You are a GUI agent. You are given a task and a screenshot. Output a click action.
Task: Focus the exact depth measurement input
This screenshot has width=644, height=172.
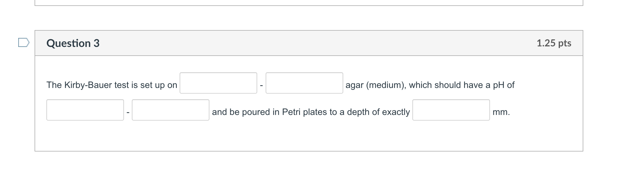click(x=451, y=111)
